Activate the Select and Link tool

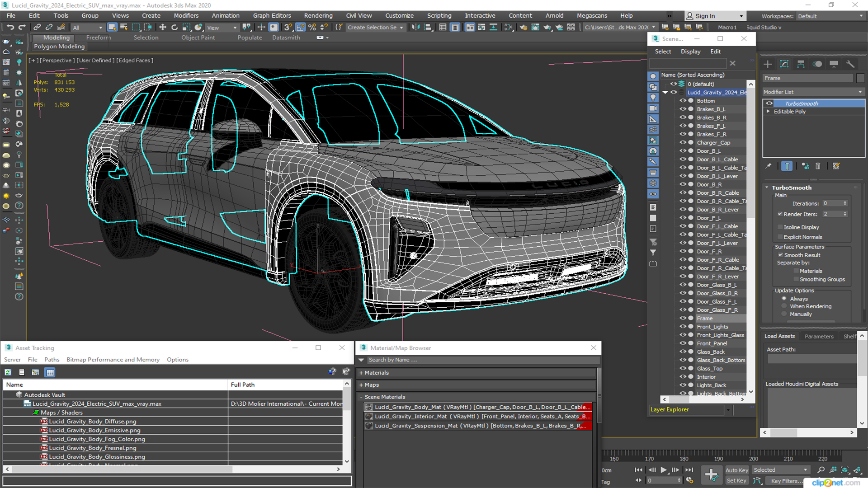coord(37,28)
